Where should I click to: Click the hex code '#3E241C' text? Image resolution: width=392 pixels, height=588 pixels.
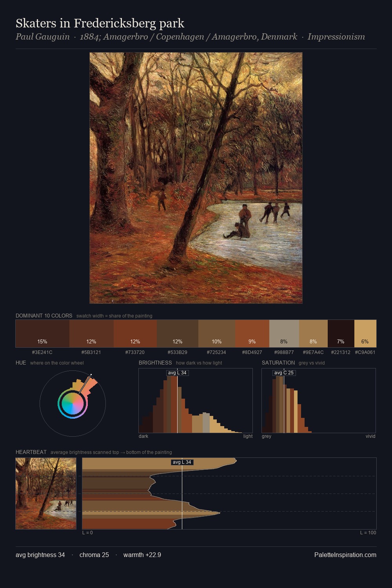pos(42,352)
